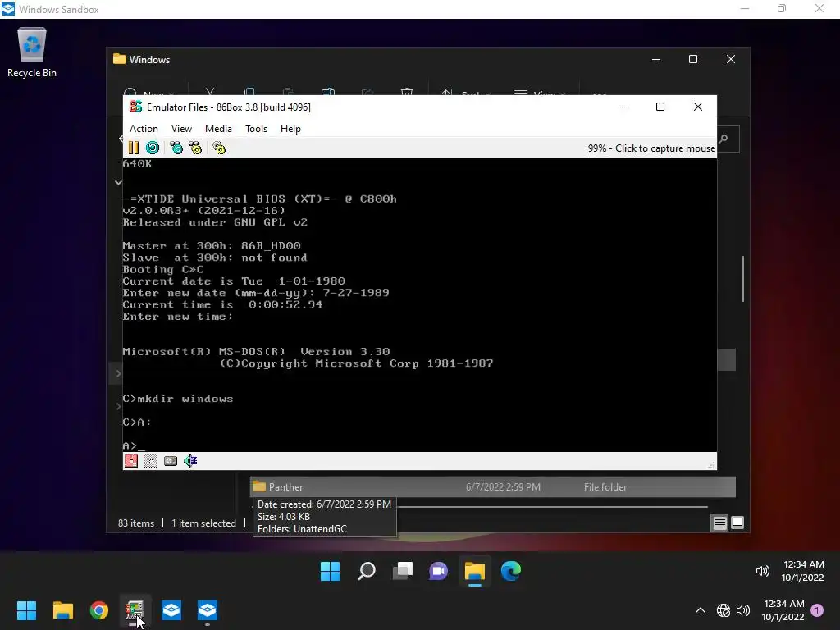The width and height of the screenshot is (840, 630).
Task: Open the Recycle Bin desktop icon
Action: [32, 53]
